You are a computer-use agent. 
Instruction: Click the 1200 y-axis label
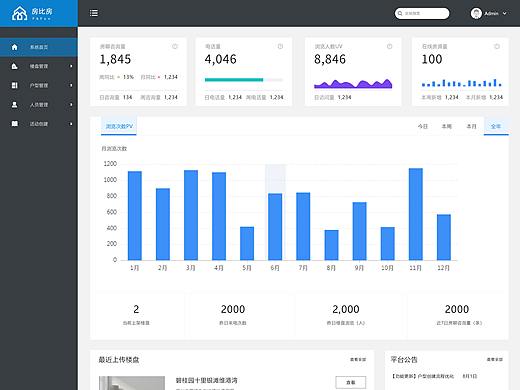(x=110, y=164)
